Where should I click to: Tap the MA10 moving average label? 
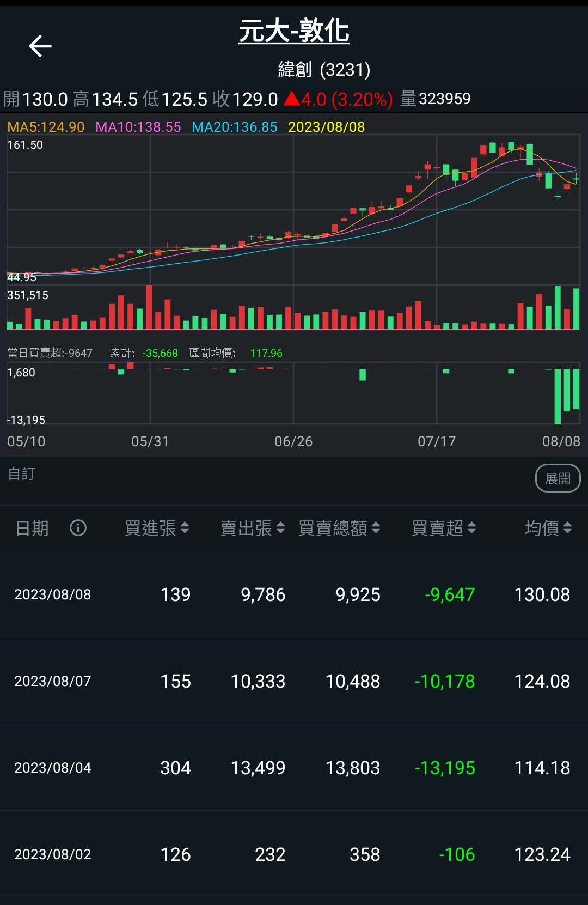coord(138,127)
